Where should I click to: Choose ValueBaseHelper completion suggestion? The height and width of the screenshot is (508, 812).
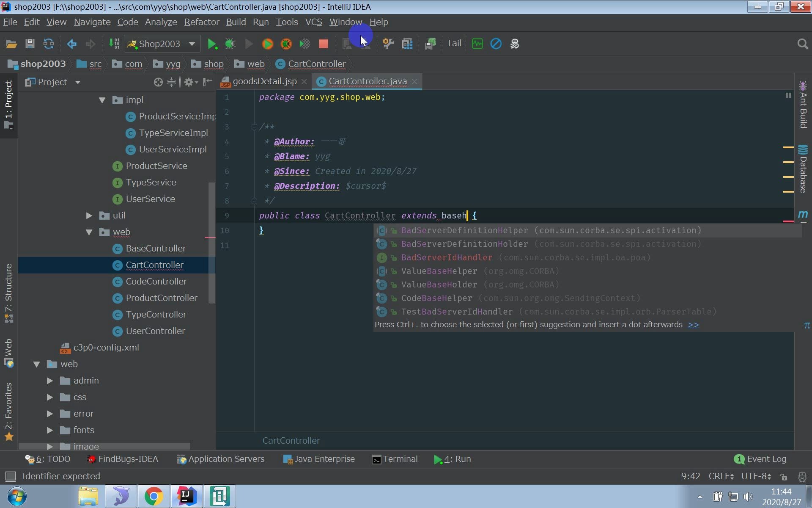(588, 271)
